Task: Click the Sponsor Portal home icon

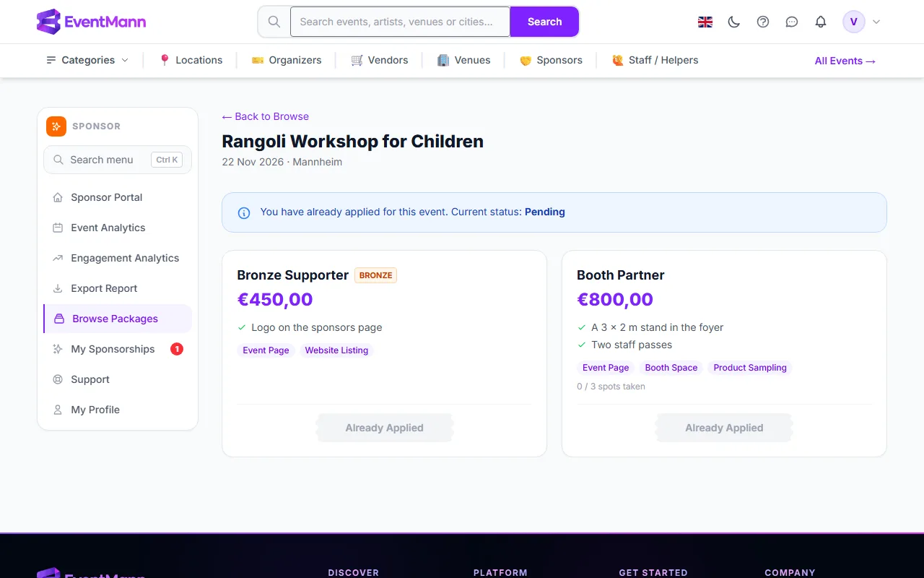Action: tap(58, 197)
